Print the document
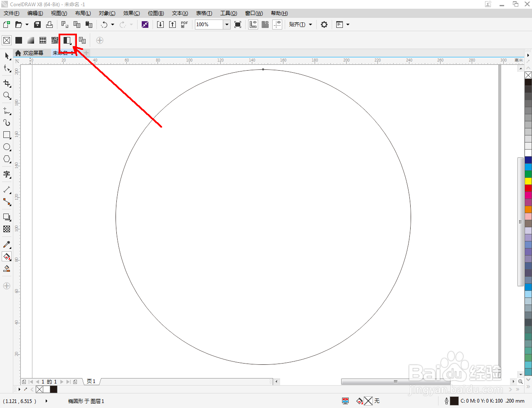This screenshot has width=532, height=408. click(49, 25)
